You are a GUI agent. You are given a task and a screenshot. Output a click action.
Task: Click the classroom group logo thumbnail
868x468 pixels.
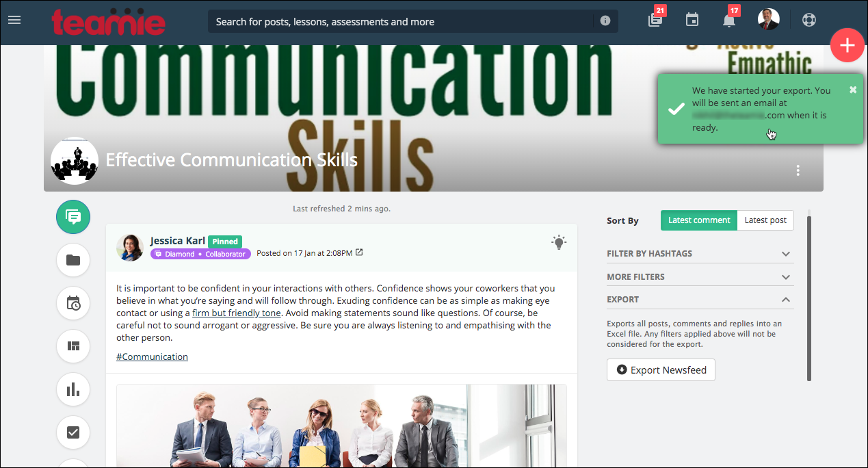[x=75, y=161]
